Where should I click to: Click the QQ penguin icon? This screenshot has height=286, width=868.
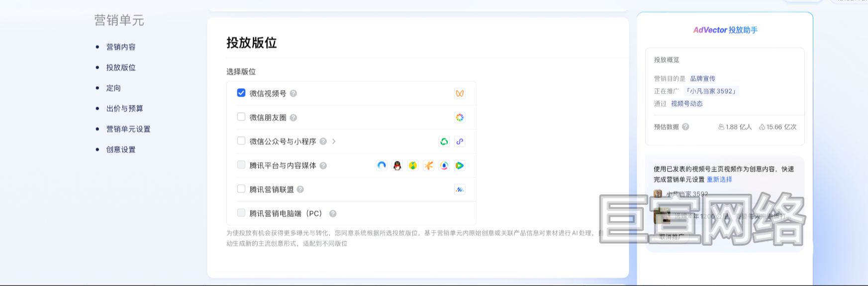click(397, 165)
